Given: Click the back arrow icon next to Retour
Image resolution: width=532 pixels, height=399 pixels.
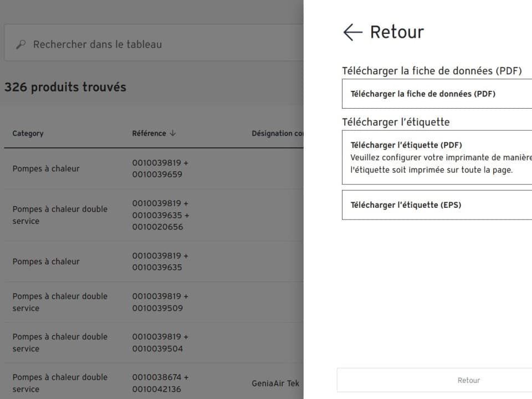Looking at the screenshot, I should click(x=352, y=32).
